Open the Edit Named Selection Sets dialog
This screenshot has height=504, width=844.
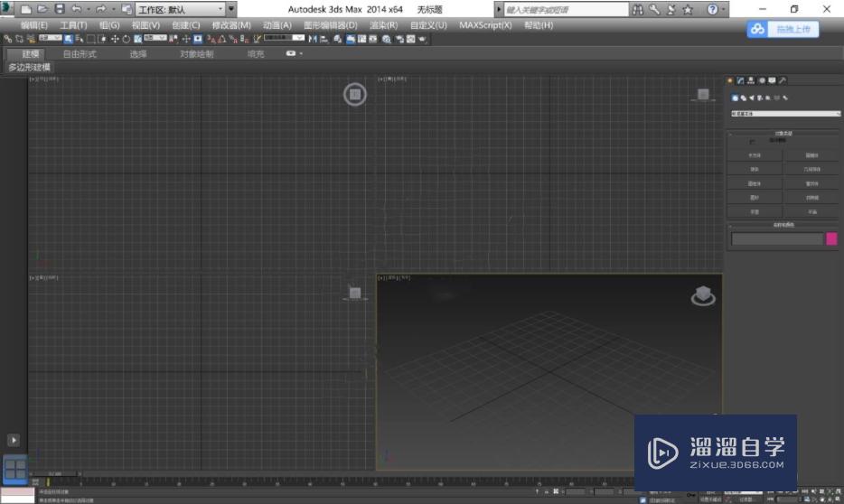click(257, 39)
